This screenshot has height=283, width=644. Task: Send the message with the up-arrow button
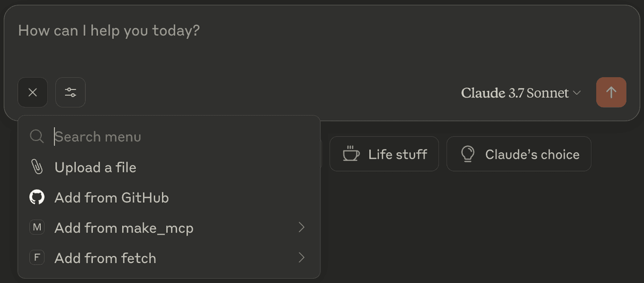[611, 92]
